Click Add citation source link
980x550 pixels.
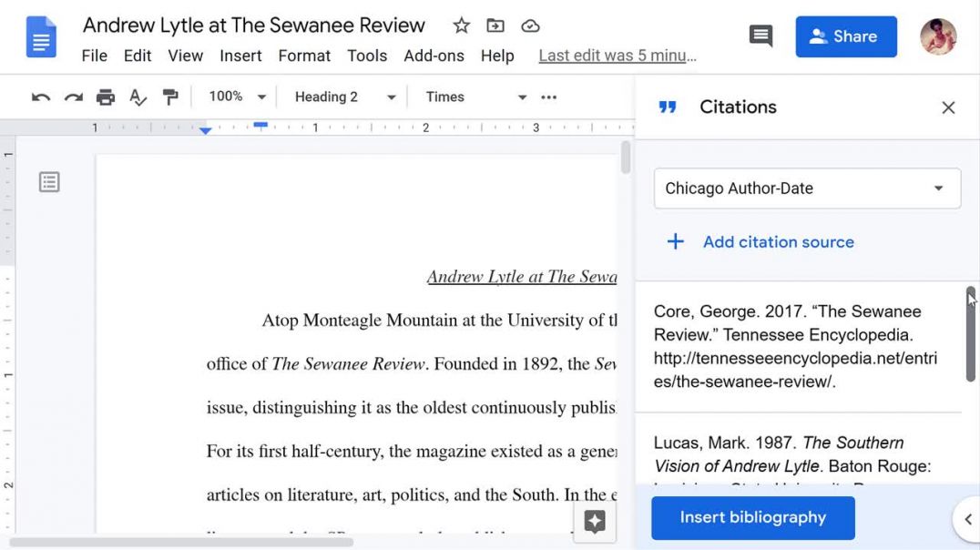click(x=778, y=242)
